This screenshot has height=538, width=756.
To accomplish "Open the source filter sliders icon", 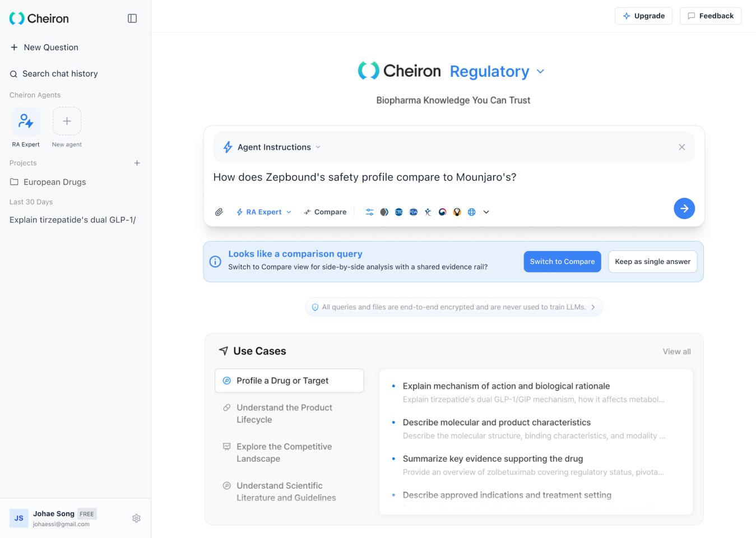I will click(370, 212).
